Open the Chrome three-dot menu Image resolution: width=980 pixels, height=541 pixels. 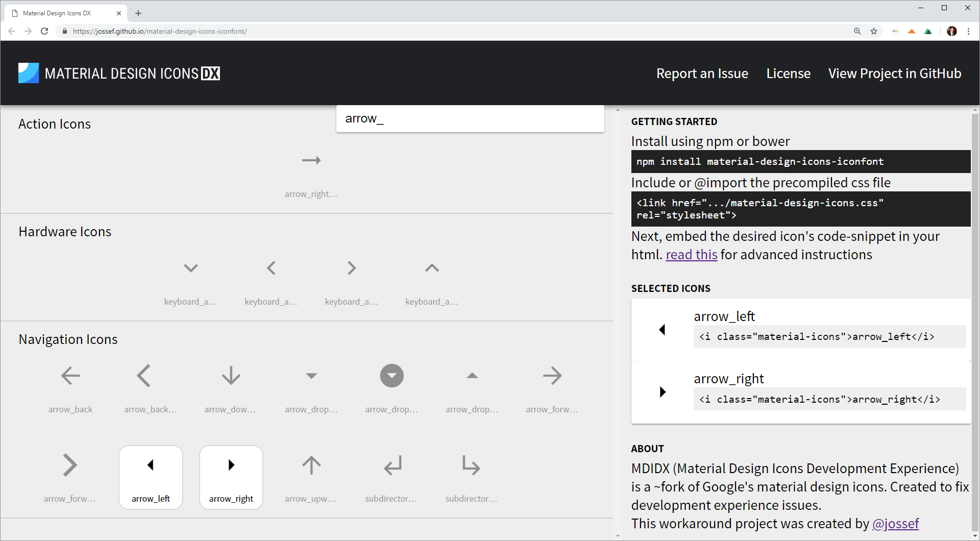968,31
